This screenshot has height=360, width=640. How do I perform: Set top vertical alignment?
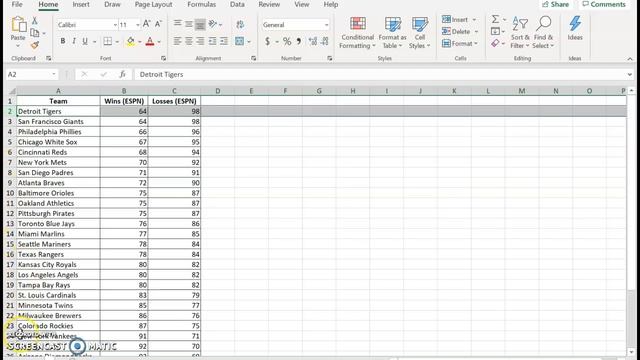click(x=177, y=24)
